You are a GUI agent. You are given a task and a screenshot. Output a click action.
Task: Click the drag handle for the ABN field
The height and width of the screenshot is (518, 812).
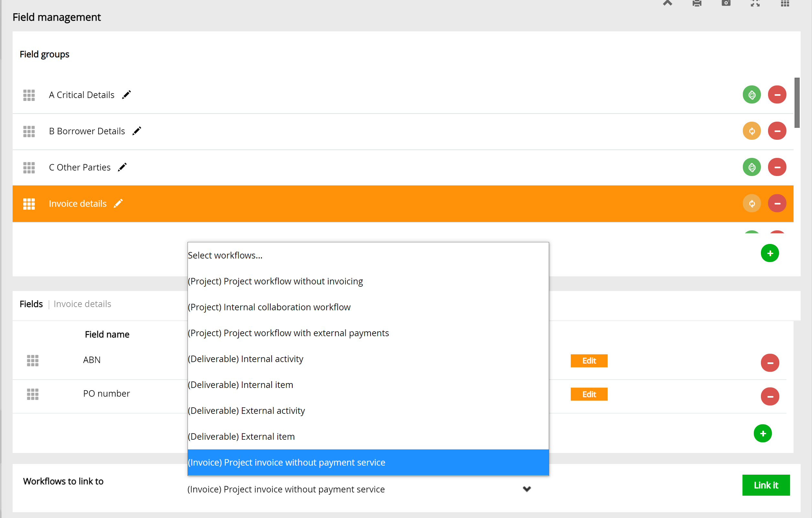point(33,360)
